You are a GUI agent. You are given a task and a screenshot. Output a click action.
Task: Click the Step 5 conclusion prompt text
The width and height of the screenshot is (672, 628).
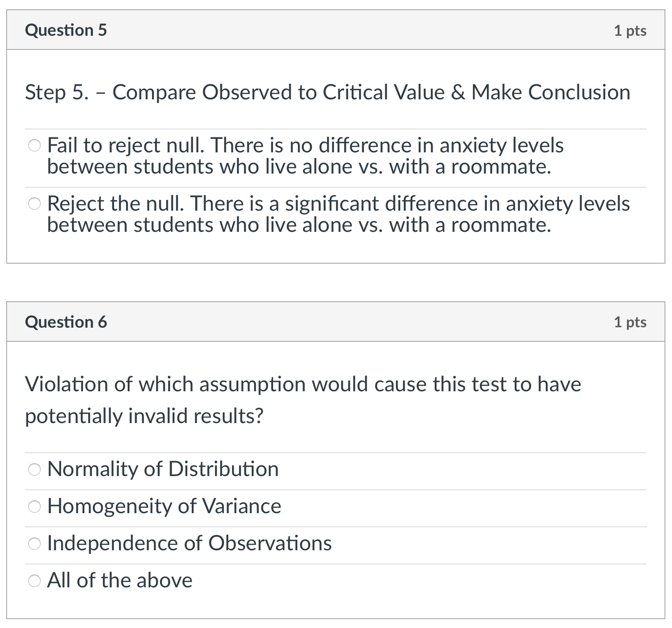(327, 92)
